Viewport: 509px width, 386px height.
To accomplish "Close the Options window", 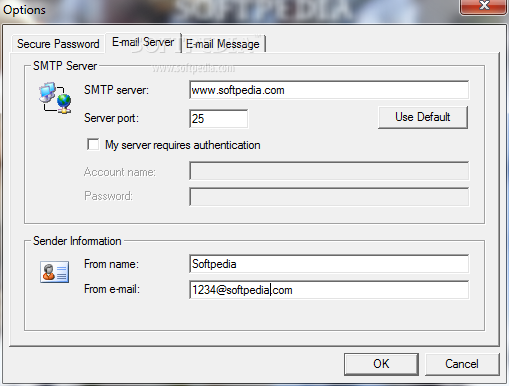I will [484, 6].
